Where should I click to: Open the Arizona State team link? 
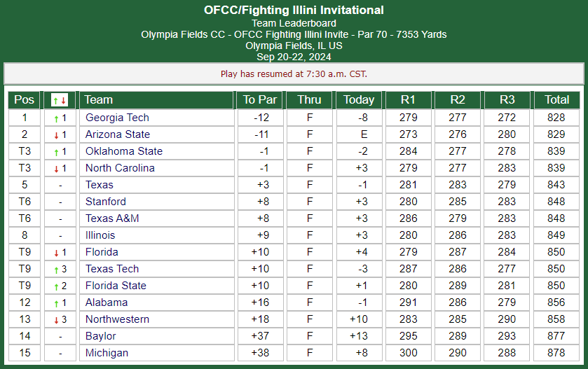click(118, 134)
